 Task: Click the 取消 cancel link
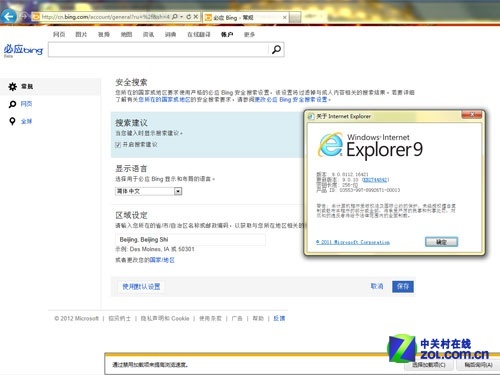377,286
